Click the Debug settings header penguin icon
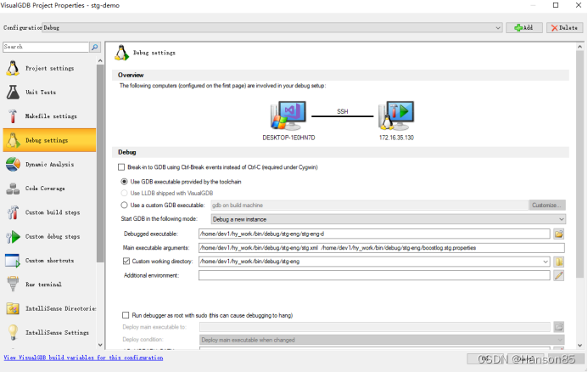Screen dimensions: 588x372 point(121,53)
